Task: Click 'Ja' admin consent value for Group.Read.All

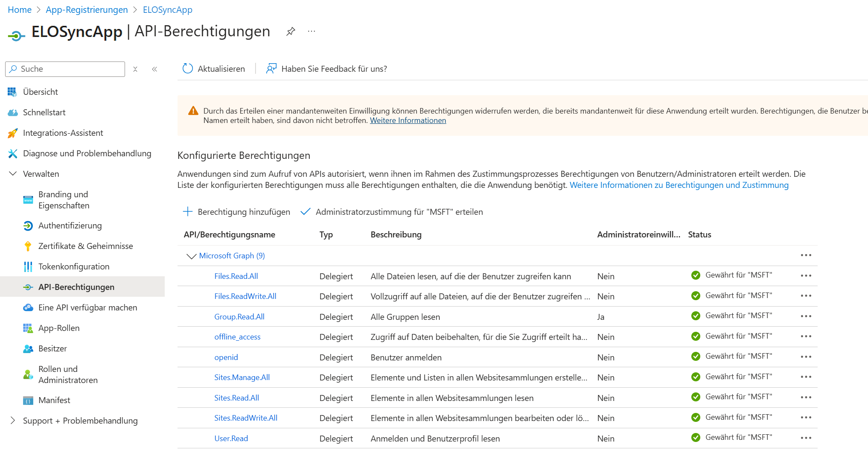Action: [x=601, y=317]
